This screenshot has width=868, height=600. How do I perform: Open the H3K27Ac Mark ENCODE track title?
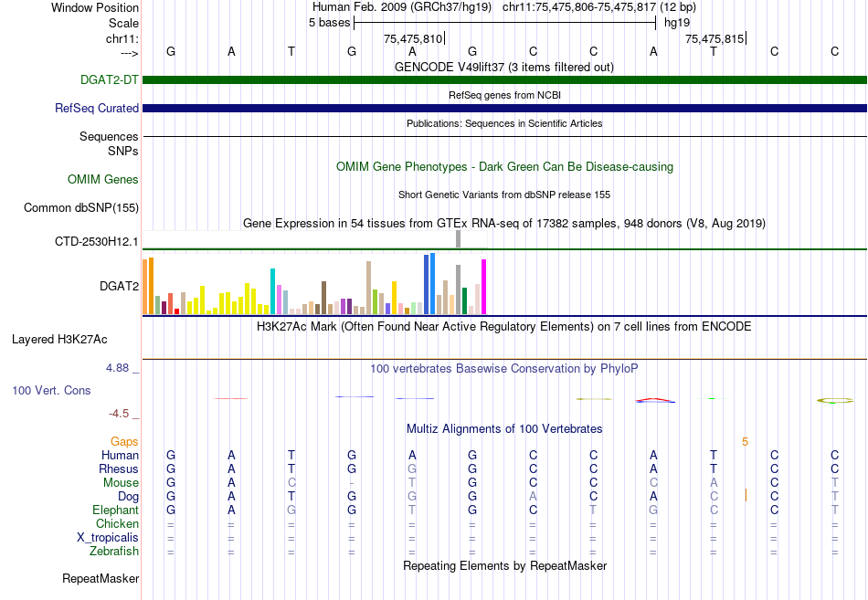[x=503, y=327]
